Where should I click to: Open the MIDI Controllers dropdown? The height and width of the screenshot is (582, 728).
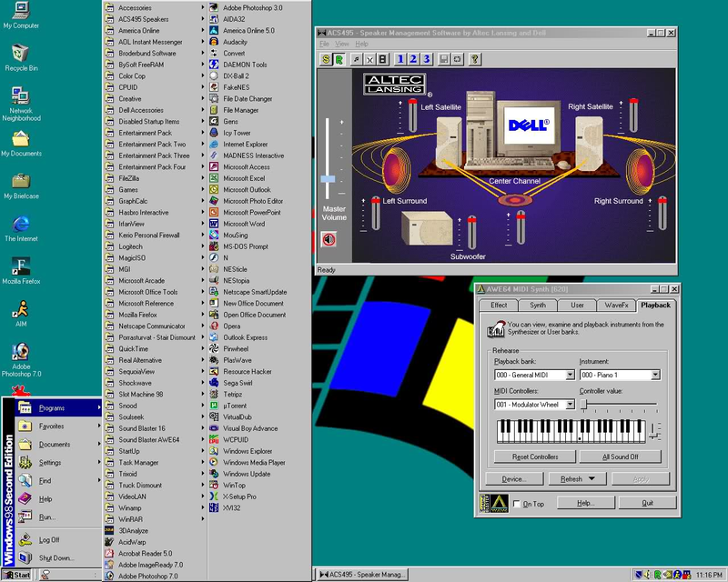pyautogui.click(x=571, y=405)
